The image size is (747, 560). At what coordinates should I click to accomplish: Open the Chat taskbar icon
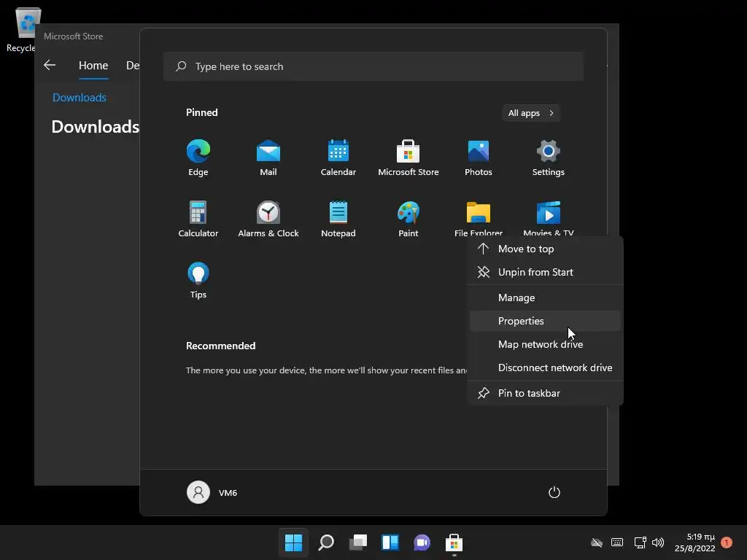(x=422, y=542)
